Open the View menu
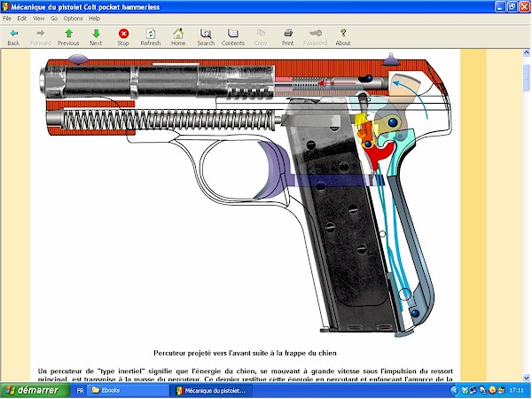 point(39,19)
